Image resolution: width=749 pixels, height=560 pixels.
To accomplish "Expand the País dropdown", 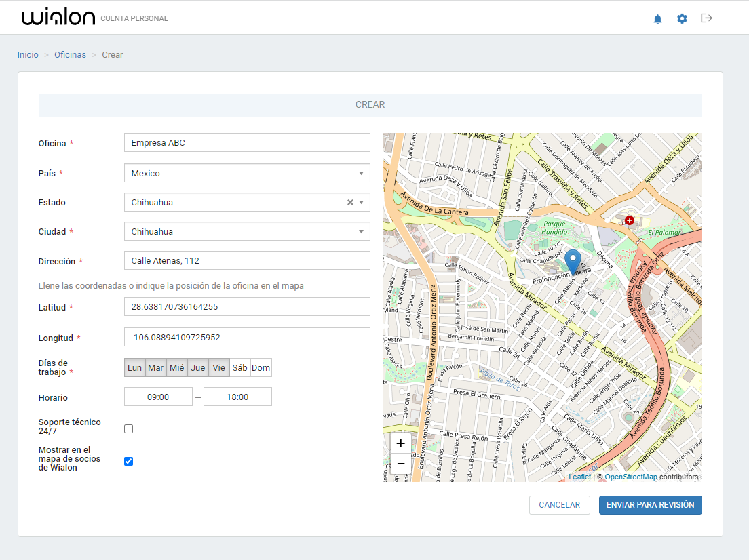I will (361, 174).
